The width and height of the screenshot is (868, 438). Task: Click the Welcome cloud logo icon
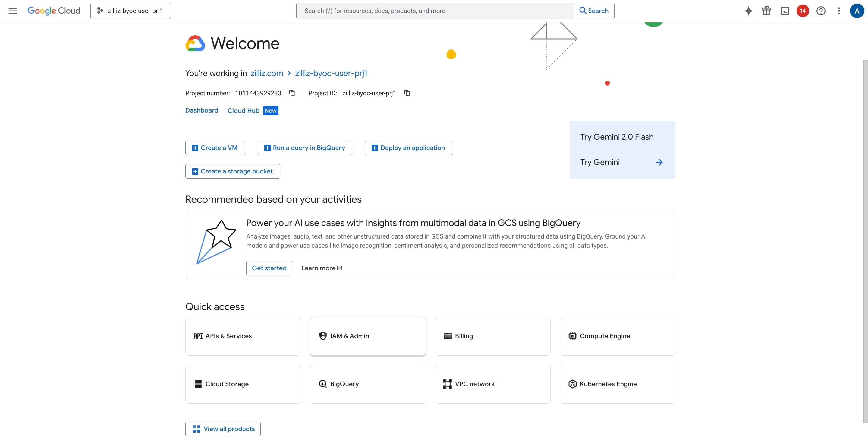195,43
